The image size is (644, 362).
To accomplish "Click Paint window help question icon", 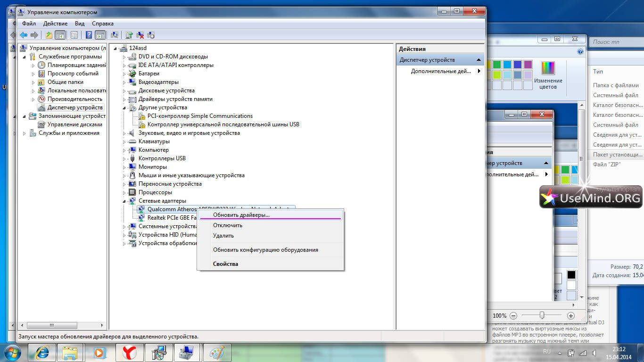I will click(x=580, y=51).
